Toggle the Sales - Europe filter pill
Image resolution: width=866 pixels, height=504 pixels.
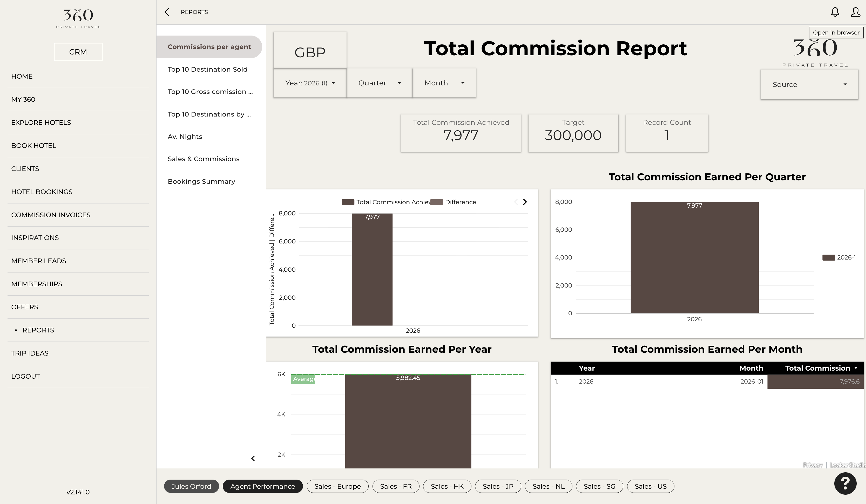point(337,486)
